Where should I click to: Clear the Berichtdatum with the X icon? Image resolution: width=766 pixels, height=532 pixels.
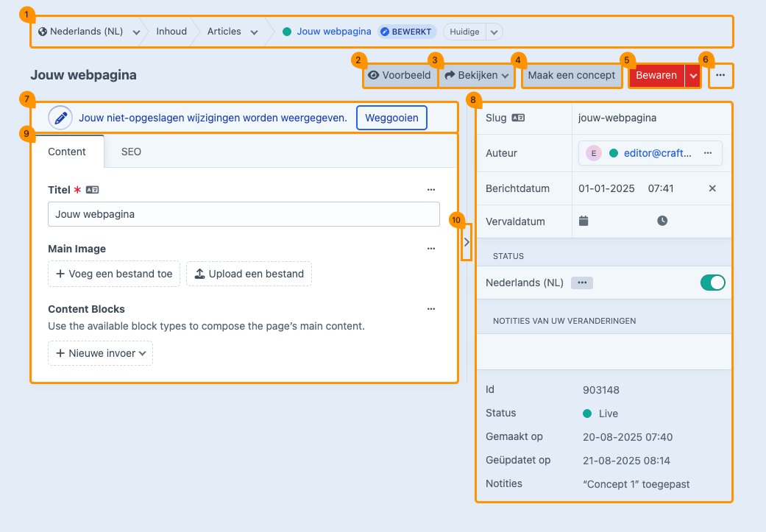click(x=712, y=188)
